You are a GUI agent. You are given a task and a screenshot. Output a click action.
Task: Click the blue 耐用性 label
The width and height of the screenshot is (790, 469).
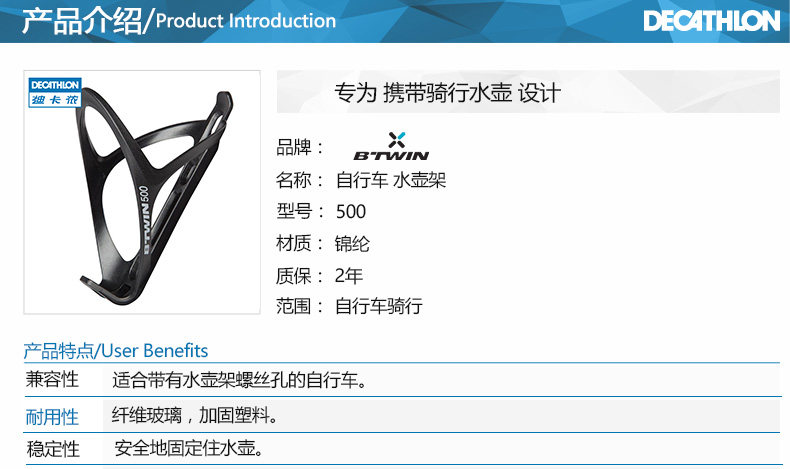[x=52, y=417]
